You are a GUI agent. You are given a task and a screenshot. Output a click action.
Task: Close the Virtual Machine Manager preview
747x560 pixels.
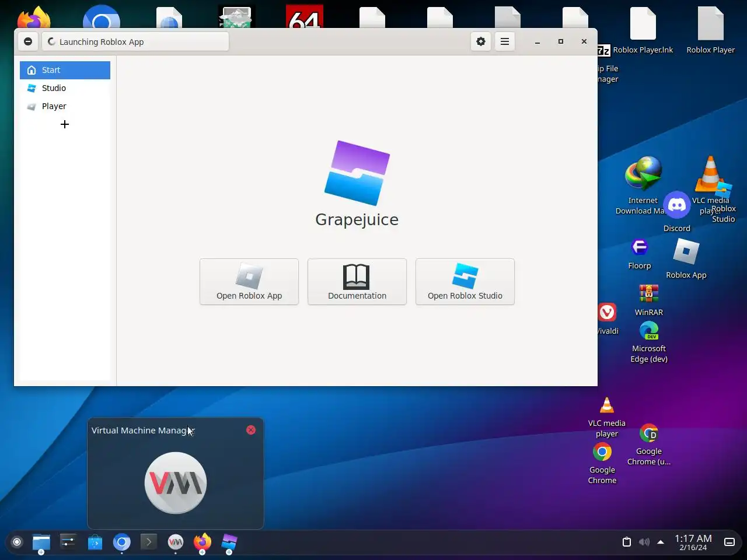251,430
